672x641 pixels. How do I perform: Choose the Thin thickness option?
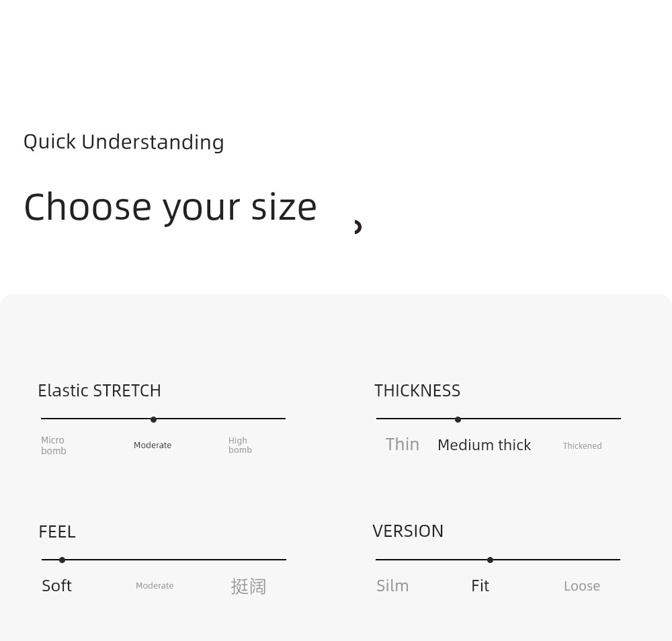(403, 444)
